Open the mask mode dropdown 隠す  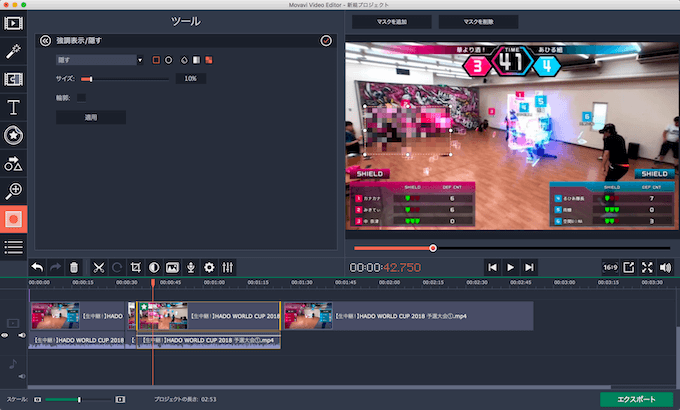click(x=100, y=60)
